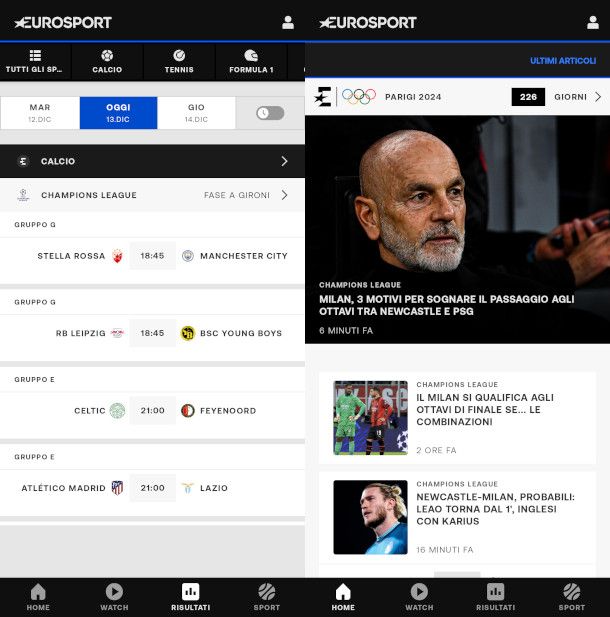Tap Milan players article thumbnail
The height and width of the screenshot is (617, 610).
coord(370,418)
